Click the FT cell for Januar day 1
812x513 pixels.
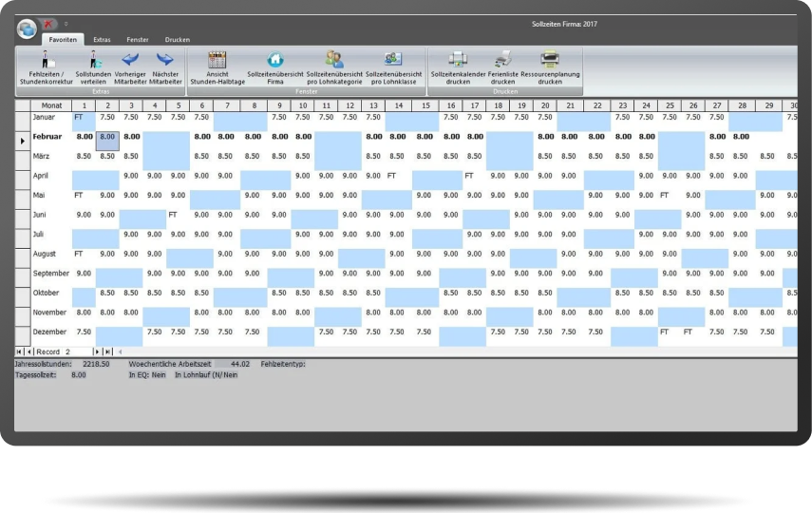pos(84,122)
